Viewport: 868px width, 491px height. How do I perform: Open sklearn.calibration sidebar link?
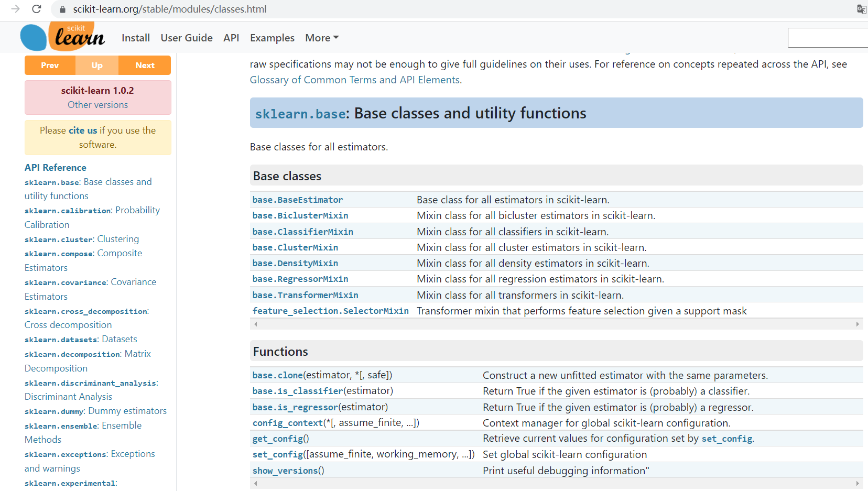pyautogui.click(x=92, y=217)
